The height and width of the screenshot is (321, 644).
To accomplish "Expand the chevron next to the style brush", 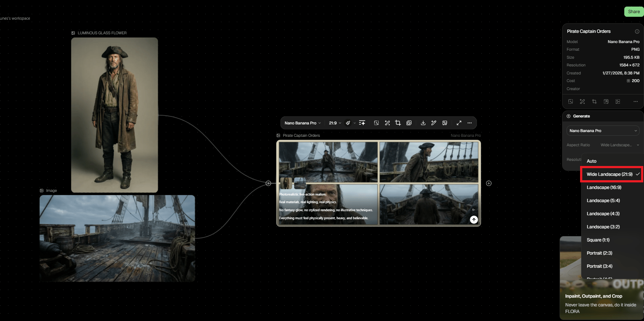I will (354, 123).
